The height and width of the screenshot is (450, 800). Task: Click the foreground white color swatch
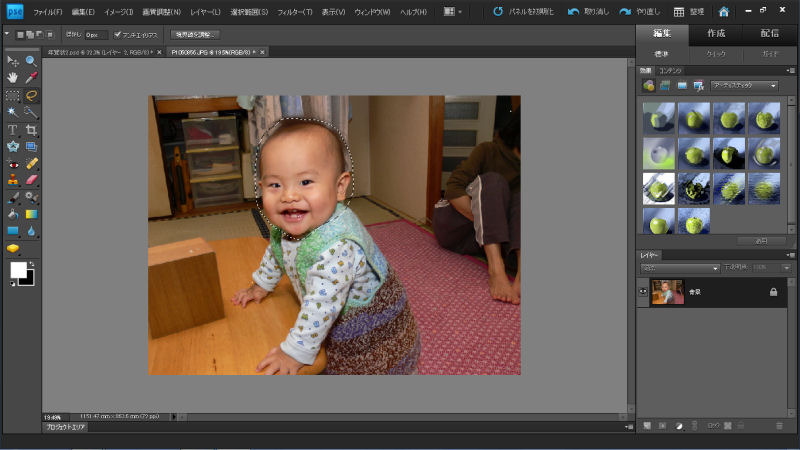pyautogui.click(x=17, y=270)
